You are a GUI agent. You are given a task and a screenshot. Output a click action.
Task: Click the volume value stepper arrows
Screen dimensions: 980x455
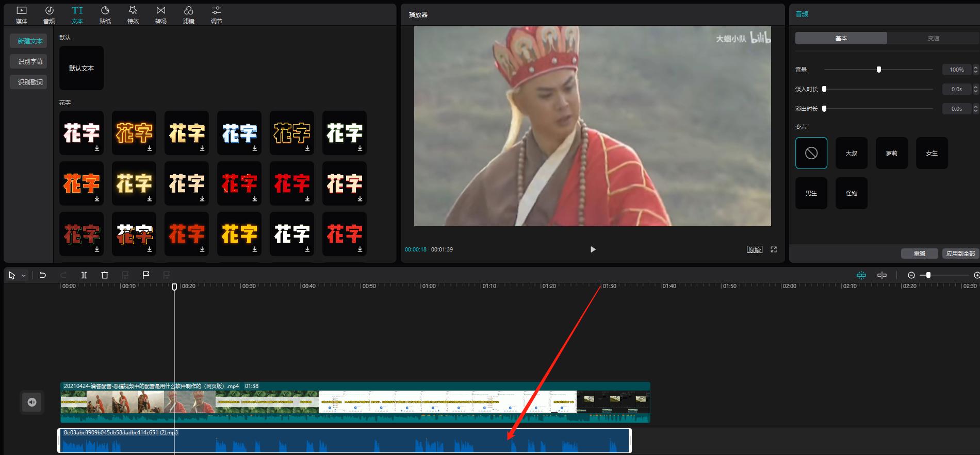click(x=975, y=70)
